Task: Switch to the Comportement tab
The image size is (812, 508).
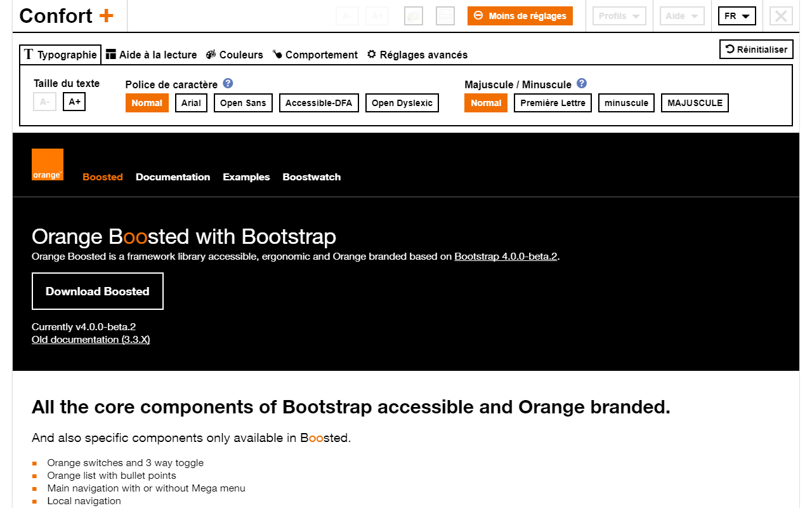Action: click(x=315, y=55)
